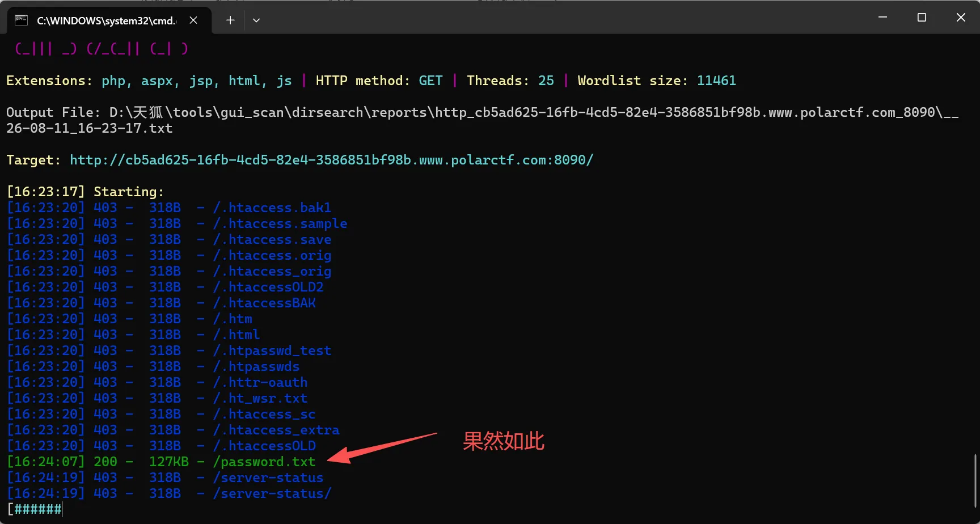
Task: Click the Output File path text
Action: pyautogui.click(x=482, y=120)
